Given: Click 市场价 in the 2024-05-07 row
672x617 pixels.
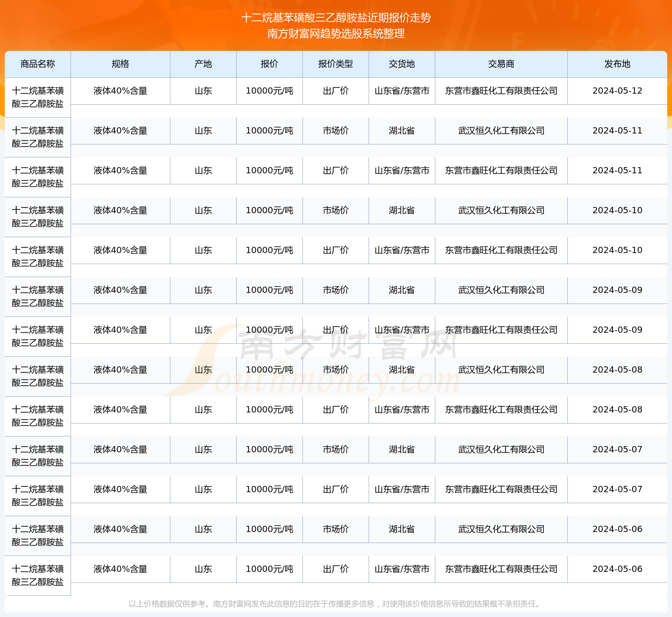Looking at the screenshot, I should (336, 449).
